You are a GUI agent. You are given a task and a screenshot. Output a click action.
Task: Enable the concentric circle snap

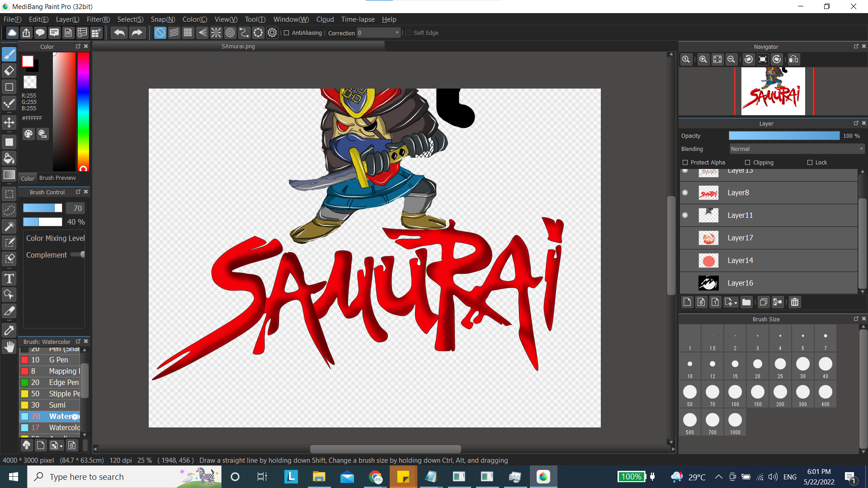230,33
